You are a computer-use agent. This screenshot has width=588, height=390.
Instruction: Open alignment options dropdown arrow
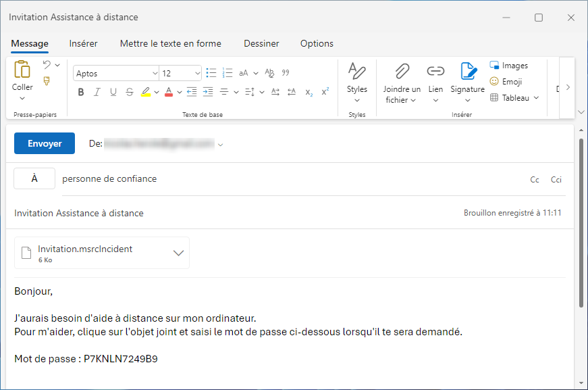[x=236, y=93]
